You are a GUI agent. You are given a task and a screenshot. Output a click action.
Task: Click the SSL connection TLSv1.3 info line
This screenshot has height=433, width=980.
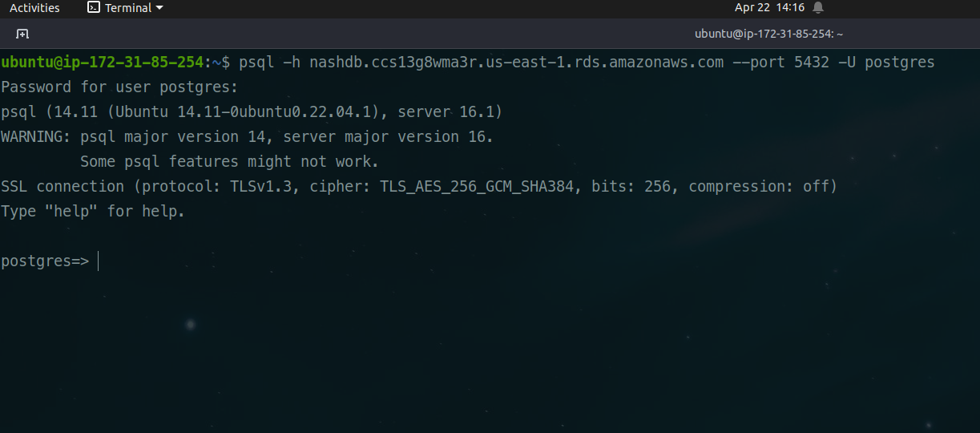coord(418,186)
